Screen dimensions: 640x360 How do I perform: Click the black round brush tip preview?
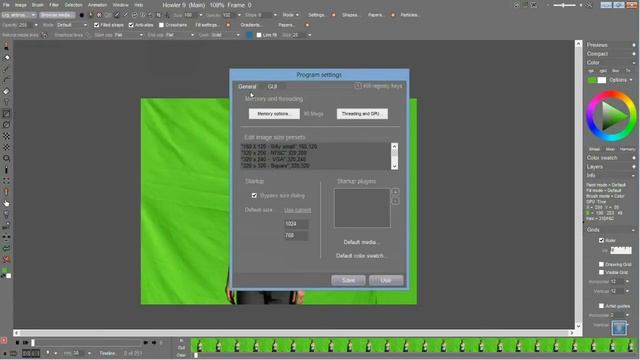click(x=82, y=15)
